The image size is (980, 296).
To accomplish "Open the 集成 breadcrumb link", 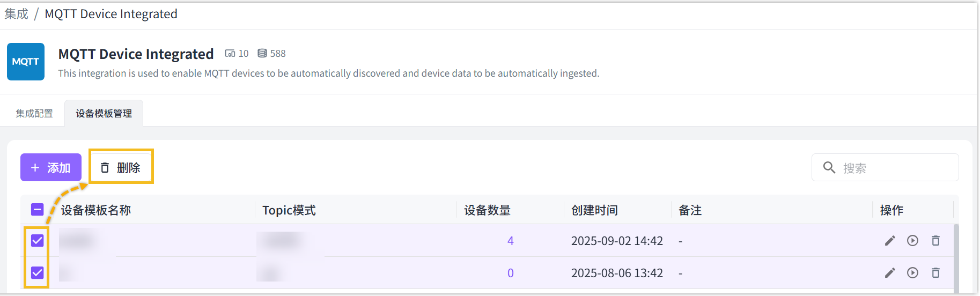I will (x=16, y=14).
